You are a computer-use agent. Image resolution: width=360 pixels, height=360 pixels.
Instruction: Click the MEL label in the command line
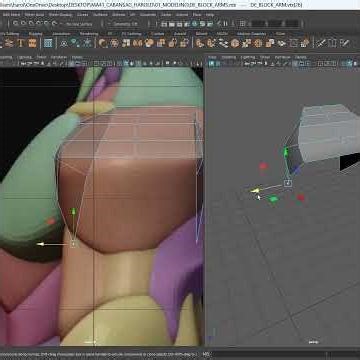(x=206, y=354)
